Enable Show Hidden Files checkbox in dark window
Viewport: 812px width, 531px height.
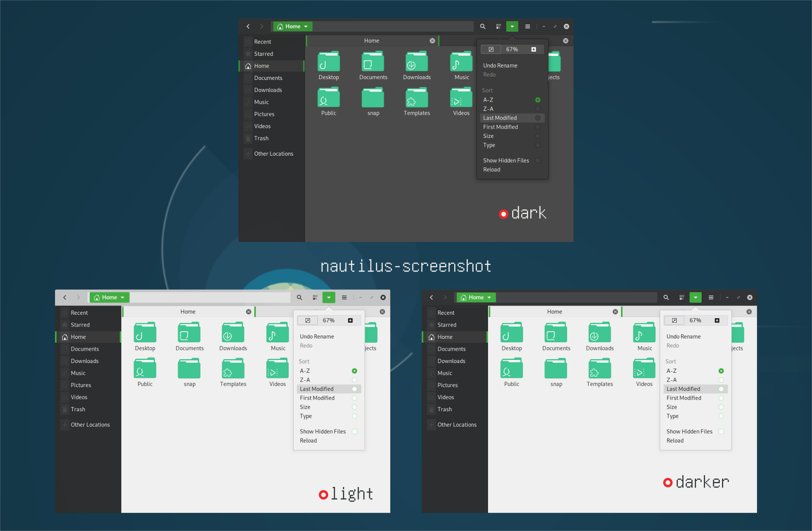(538, 161)
